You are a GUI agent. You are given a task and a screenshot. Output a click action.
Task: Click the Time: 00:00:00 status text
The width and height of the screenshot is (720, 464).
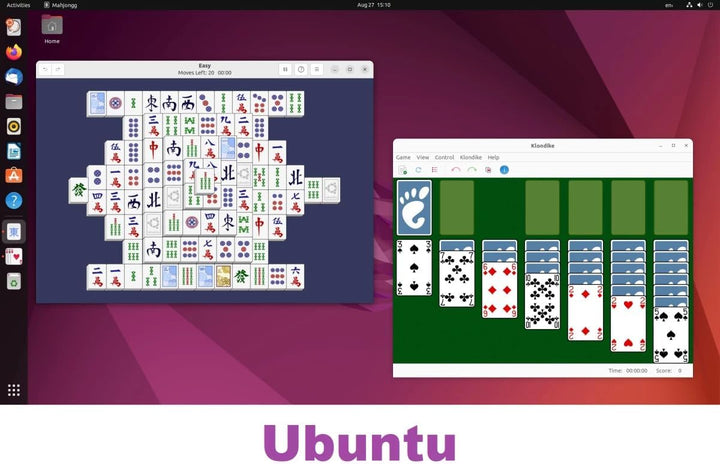pyautogui.click(x=628, y=370)
